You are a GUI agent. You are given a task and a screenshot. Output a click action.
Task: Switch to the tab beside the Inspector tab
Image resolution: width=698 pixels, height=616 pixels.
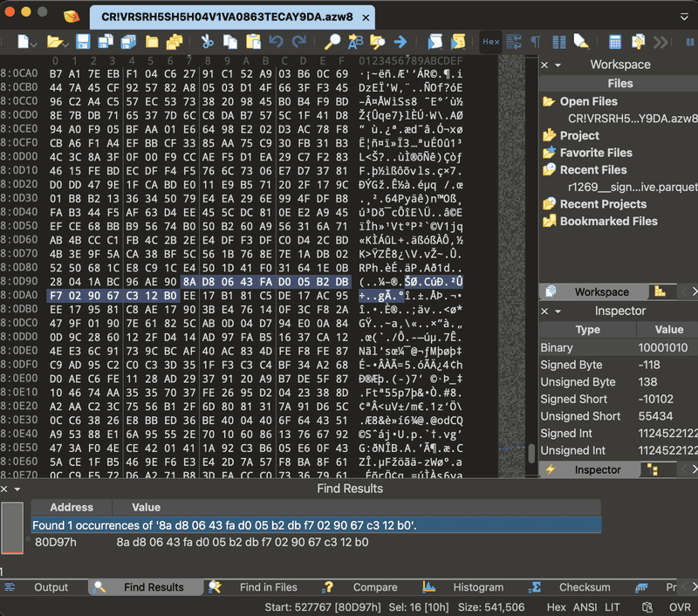click(x=653, y=470)
